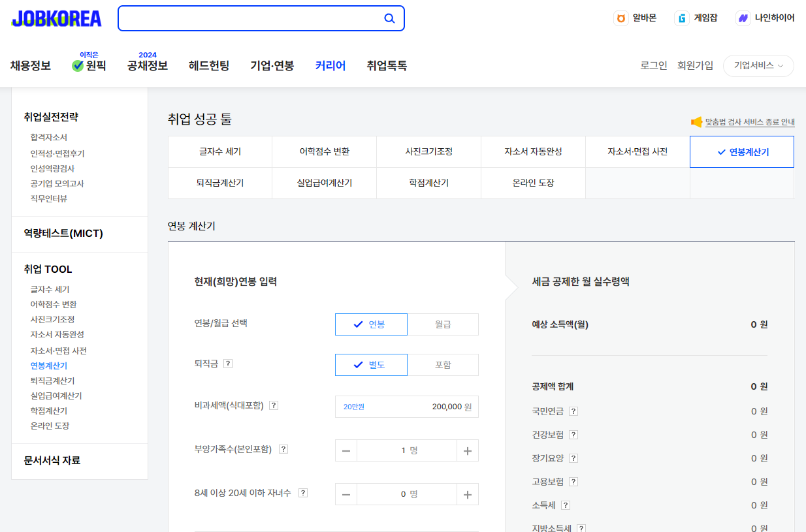This screenshot has height=532, width=806.
Task: Click the search magnifier icon
Action: point(389,18)
